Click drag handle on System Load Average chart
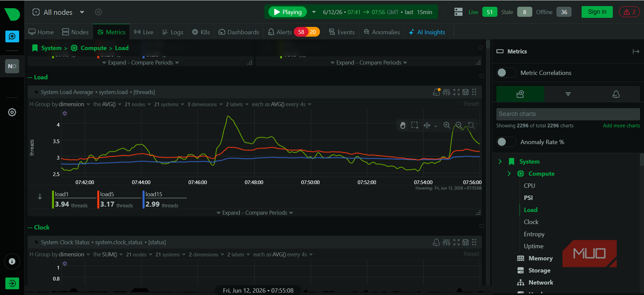Screen dimensions: 644x295 pos(474,92)
